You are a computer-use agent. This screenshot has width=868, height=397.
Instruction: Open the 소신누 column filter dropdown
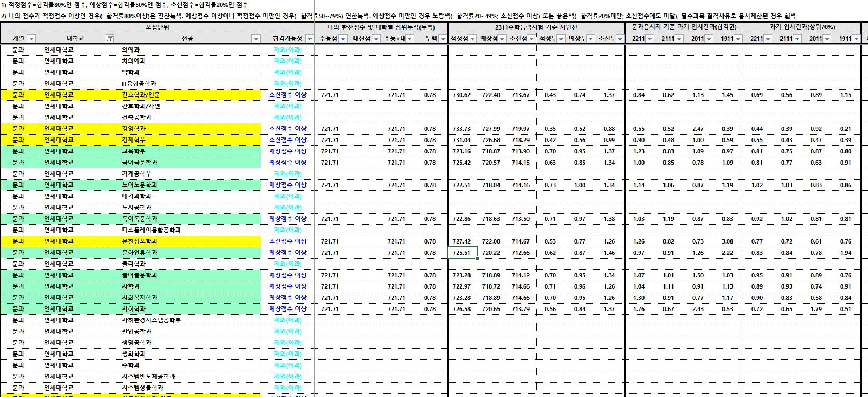620,39
